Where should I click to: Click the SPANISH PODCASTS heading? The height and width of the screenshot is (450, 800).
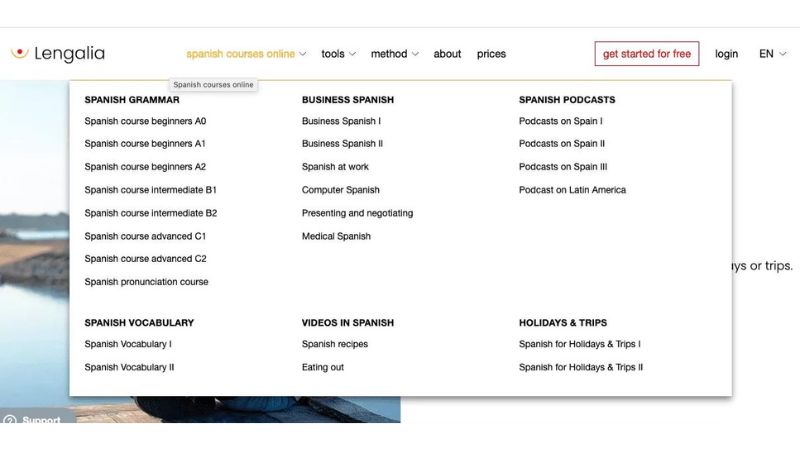tap(567, 99)
